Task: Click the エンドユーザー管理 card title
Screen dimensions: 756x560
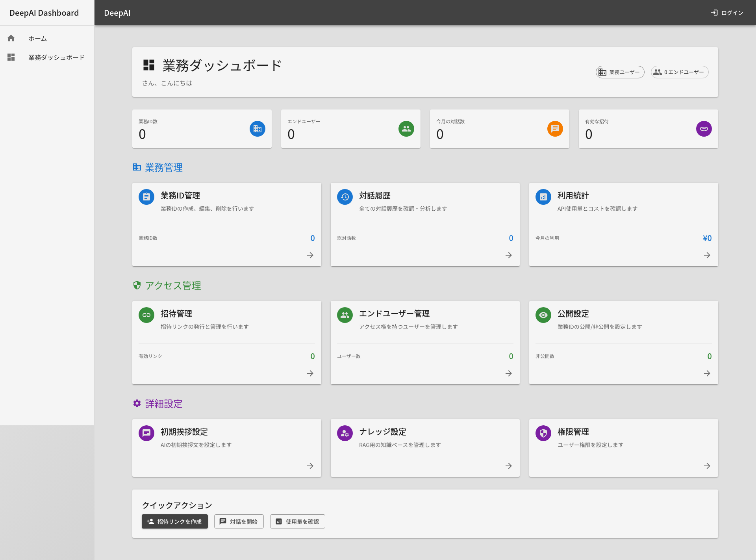Action: 395,314
